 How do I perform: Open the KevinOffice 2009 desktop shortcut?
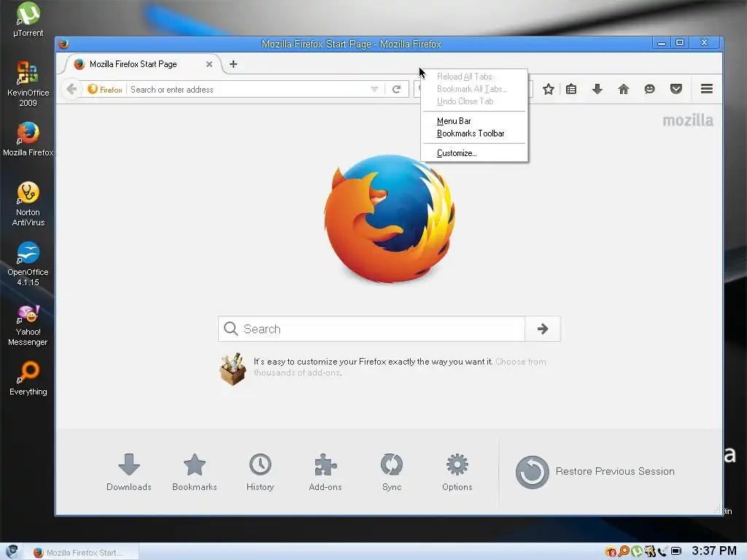pos(28,84)
